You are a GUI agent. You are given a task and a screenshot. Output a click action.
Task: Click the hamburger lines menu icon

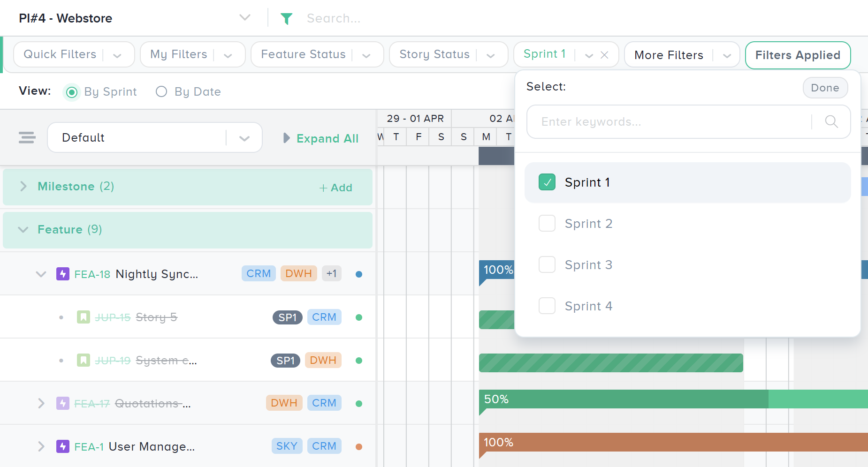(x=27, y=137)
